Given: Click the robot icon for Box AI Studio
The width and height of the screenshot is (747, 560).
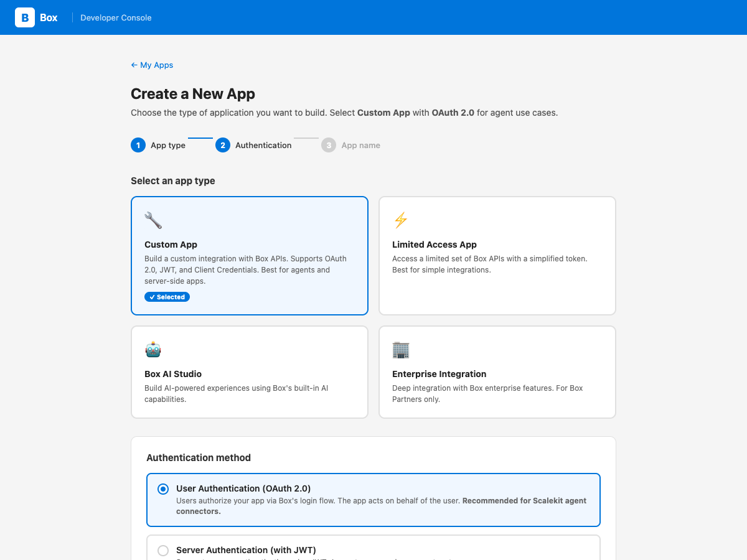Looking at the screenshot, I should pos(153,350).
